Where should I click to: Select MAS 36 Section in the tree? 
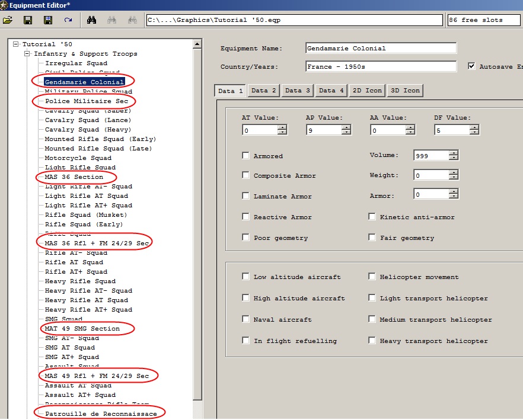coord(74,177)
